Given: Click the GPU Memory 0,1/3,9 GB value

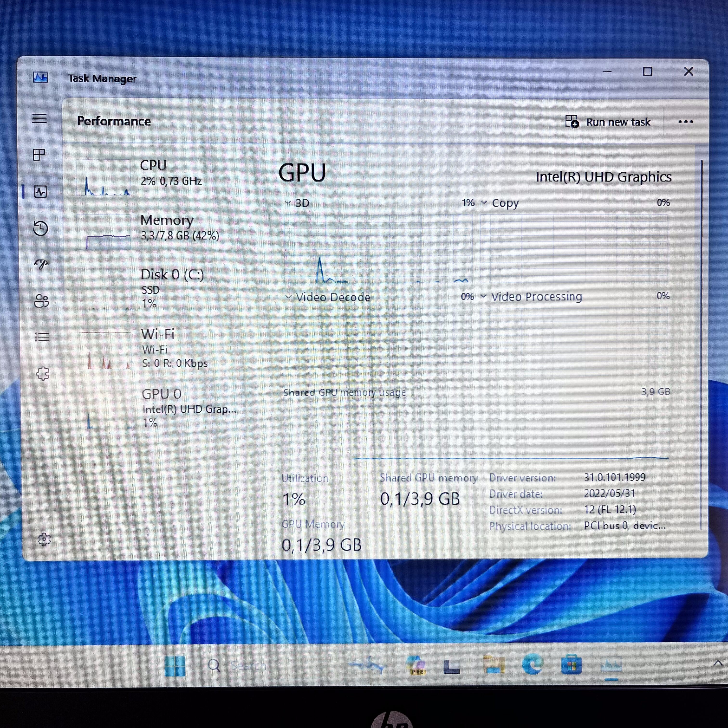Looking at the screenshot, I should point(322,545).
